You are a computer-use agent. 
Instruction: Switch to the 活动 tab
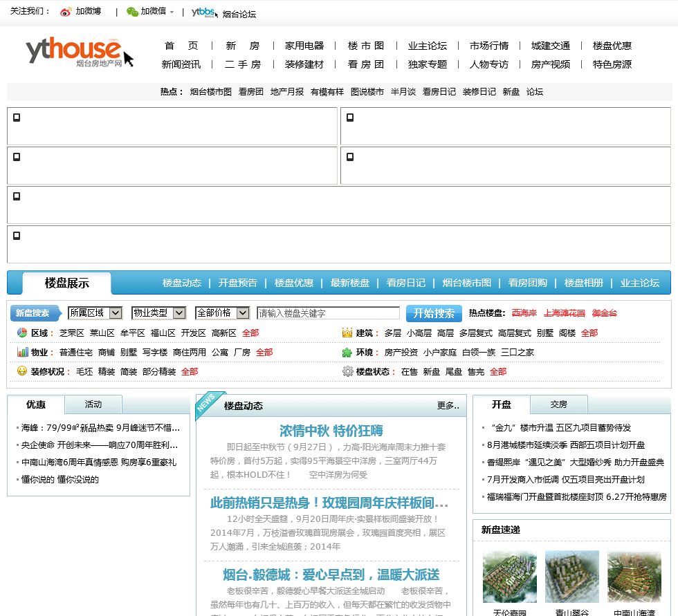(93, 404)
